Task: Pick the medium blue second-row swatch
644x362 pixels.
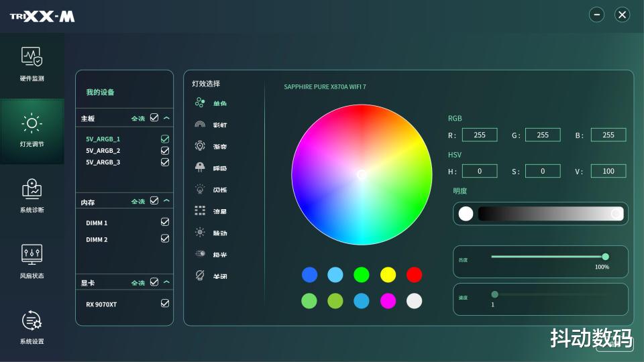Action: (x=362, y=301)
